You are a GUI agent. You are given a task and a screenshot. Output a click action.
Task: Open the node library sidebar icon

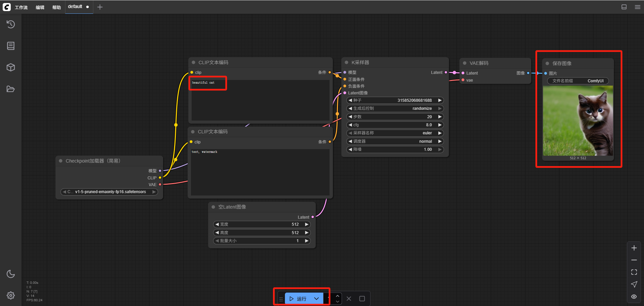click(x=11, y=46)
